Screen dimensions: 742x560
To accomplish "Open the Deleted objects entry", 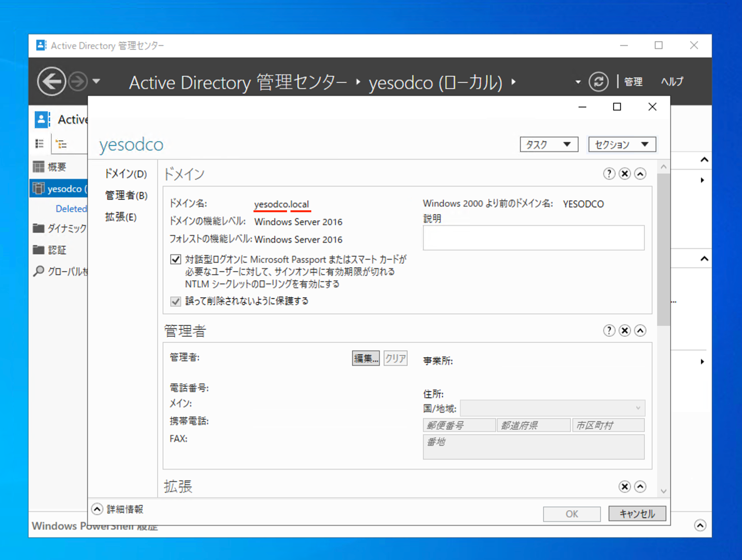I will coord(71,208).
